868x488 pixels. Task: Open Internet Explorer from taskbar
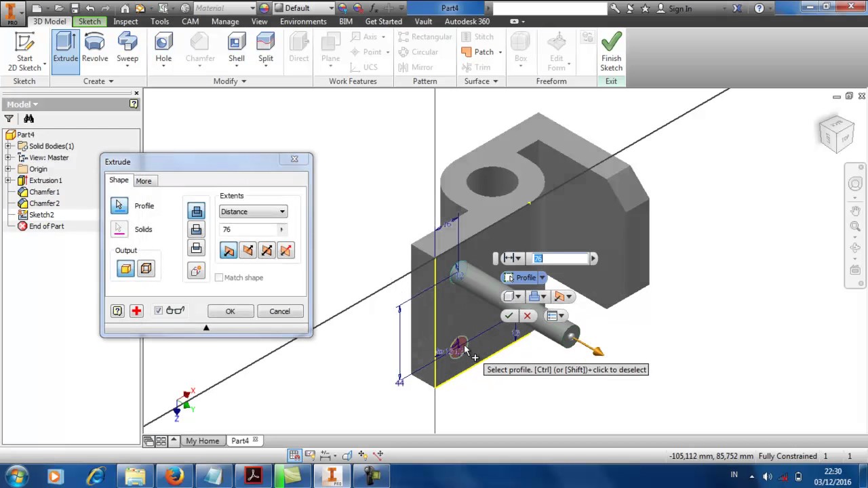pos(96,476)
